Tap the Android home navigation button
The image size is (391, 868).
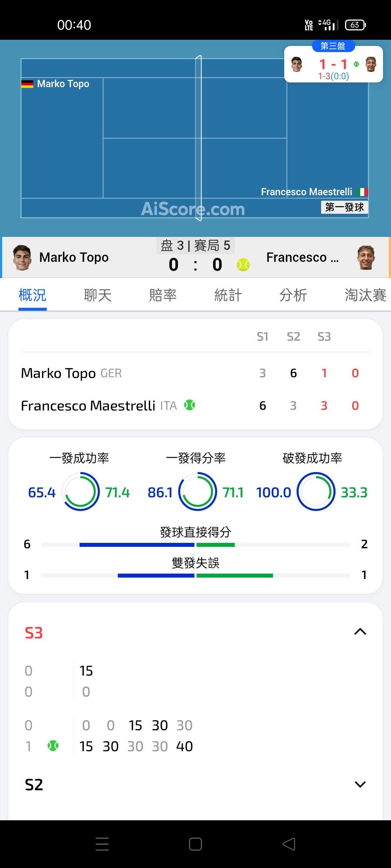tap(195, 844)
